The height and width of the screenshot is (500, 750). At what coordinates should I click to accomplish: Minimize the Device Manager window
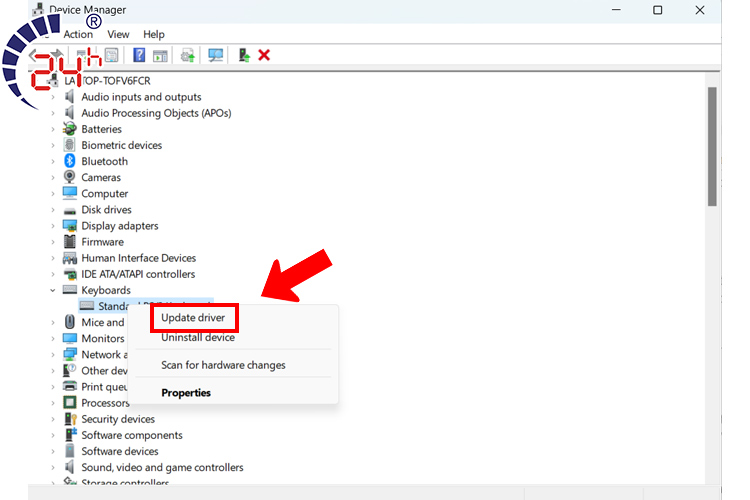pyautogui.click(x=616, y=10)
